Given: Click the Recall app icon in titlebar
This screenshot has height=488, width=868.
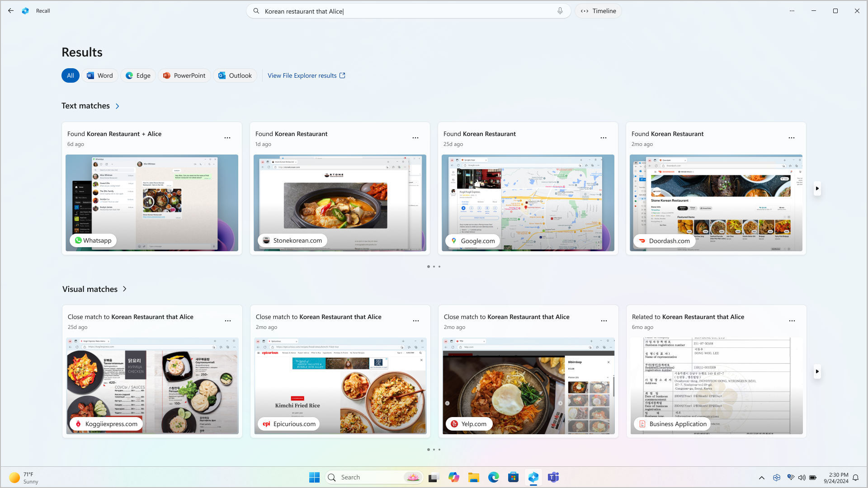Looking at the screenshot, I should [x=26, y=11].
